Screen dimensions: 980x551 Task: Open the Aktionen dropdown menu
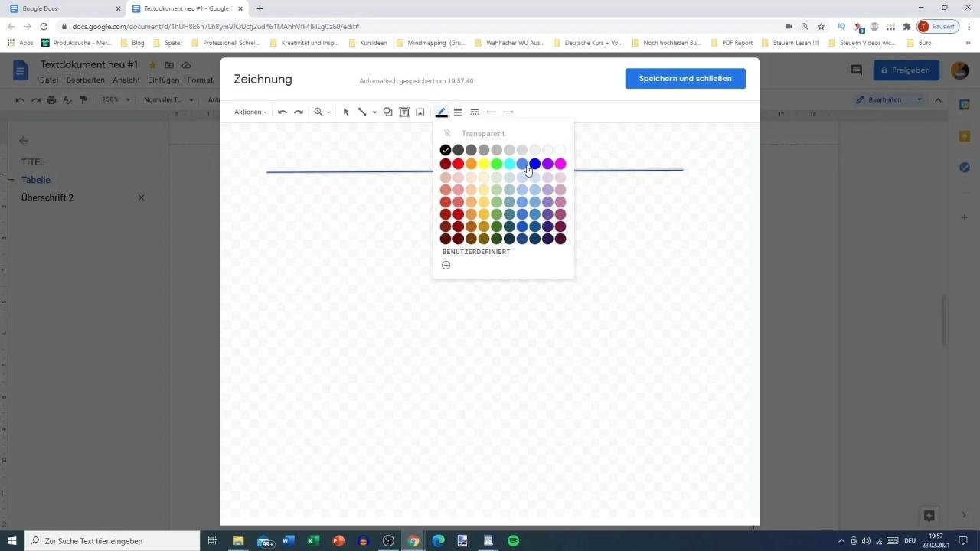pyautogui.click(x=250, y=112)
